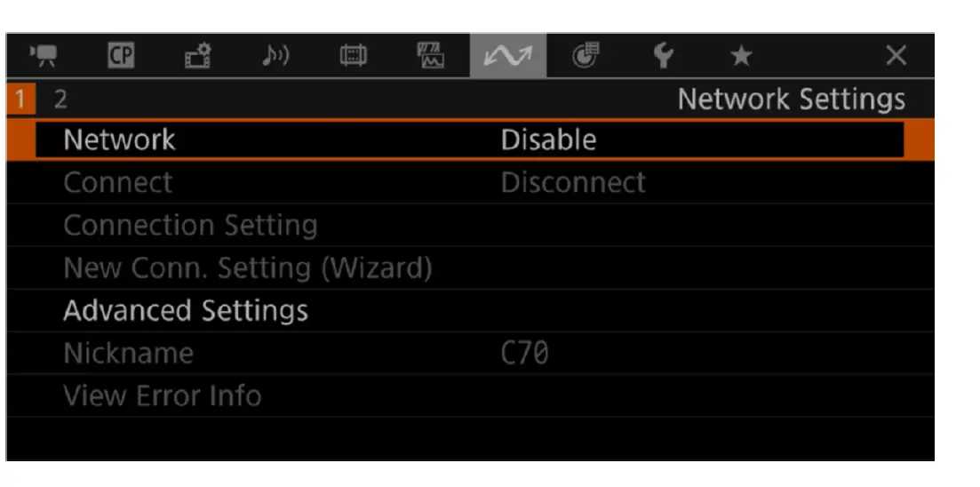Select page 1 of Network Settings
The image size is (980, 487).
click(x=20, y=100)
